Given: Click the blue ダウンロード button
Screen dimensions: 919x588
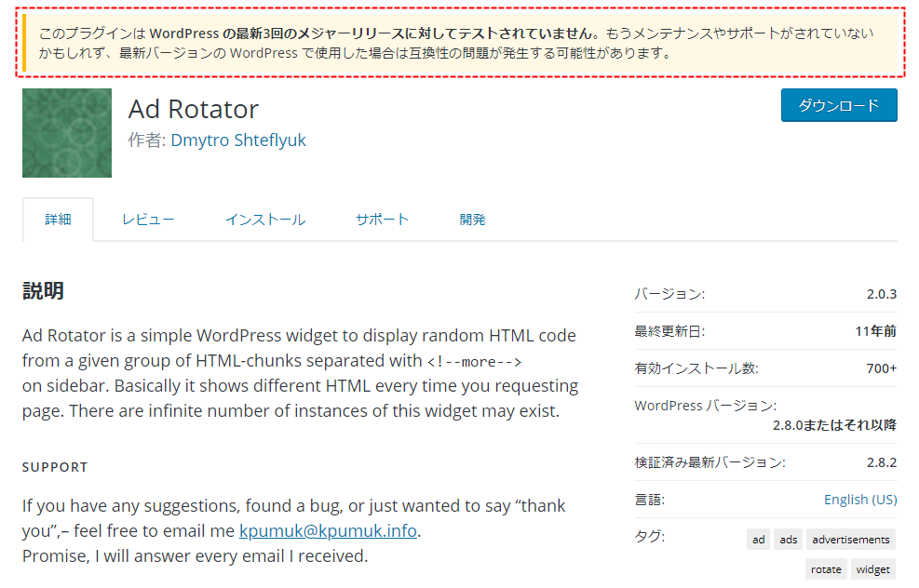Looking at the screenshot, I should click(x=839, y=105).
